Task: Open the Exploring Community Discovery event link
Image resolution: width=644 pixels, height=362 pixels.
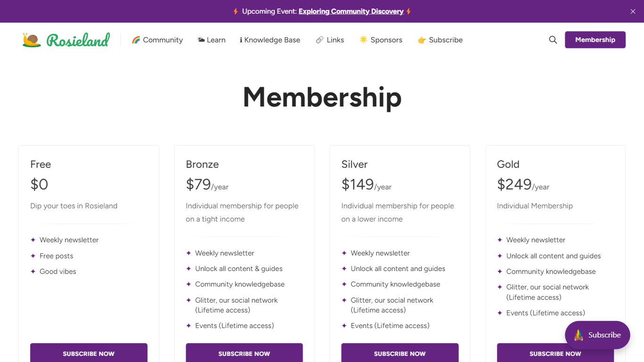Action: click(351, 11)
